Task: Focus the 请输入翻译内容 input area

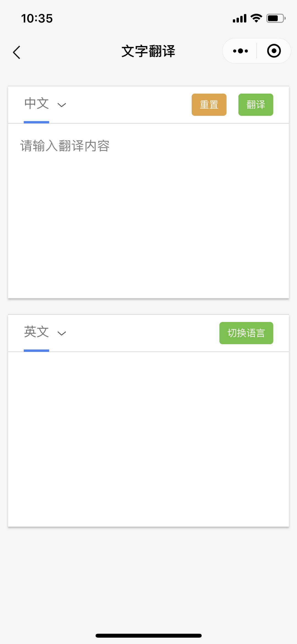Action: click(x=148, y=211)
